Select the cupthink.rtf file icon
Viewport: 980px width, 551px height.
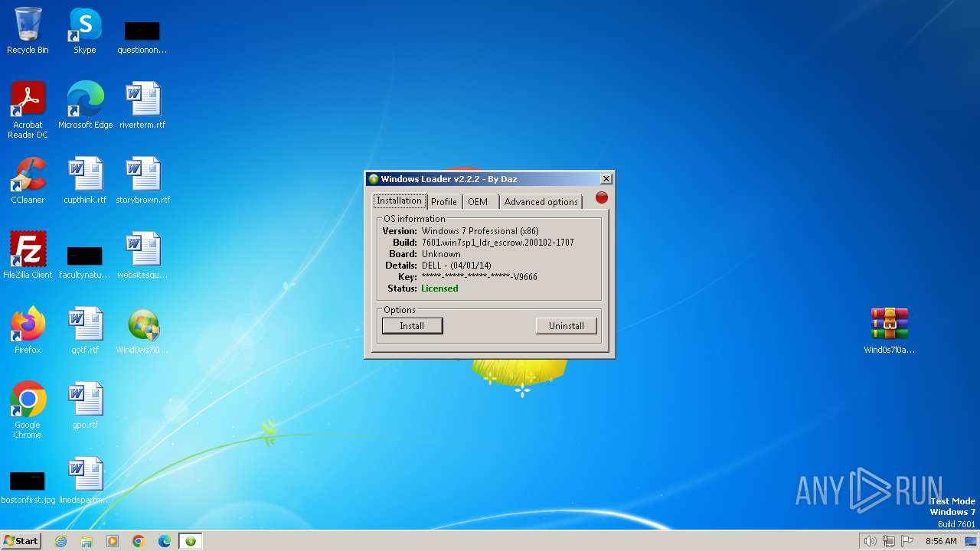[x=85, y=181]
